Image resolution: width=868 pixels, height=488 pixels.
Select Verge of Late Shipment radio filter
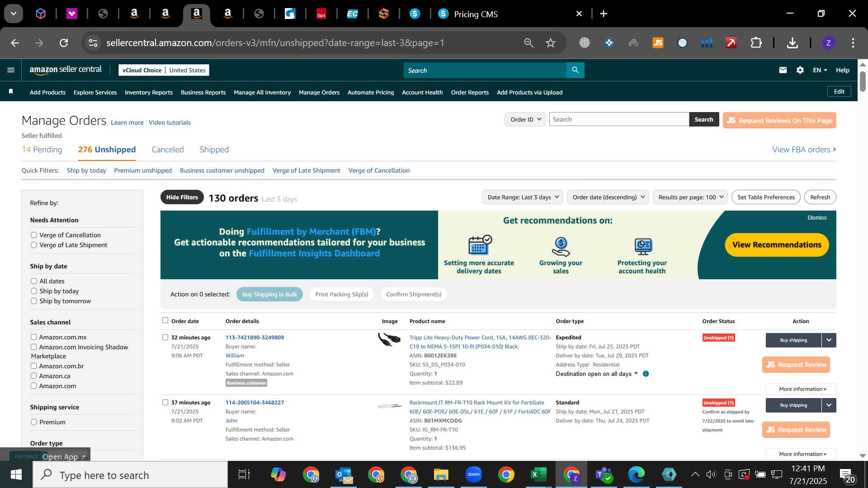tap(34, 245)
